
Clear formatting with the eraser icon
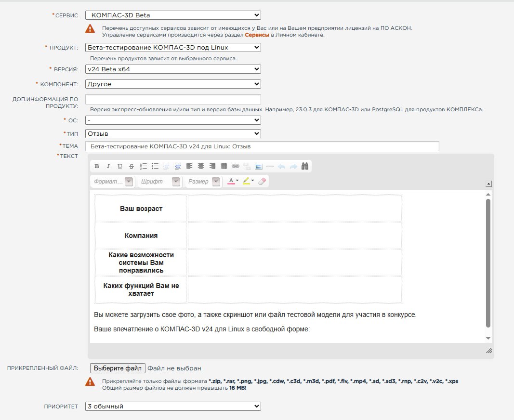[x=262, y=182]
